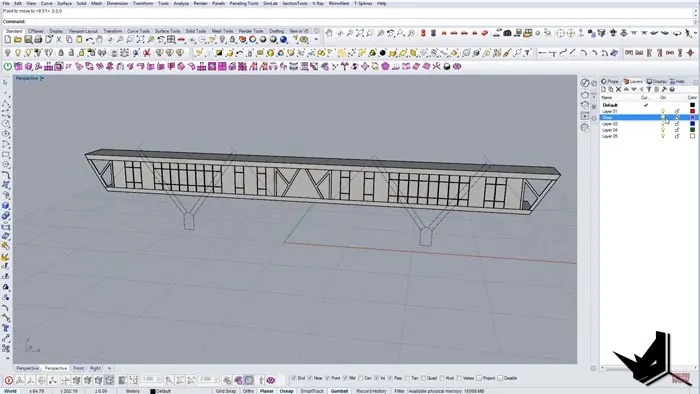Click the Move layer down arrow icon
Image resolution: width=700 pixels, height=394 pixels.
click(x=633, y=89)
